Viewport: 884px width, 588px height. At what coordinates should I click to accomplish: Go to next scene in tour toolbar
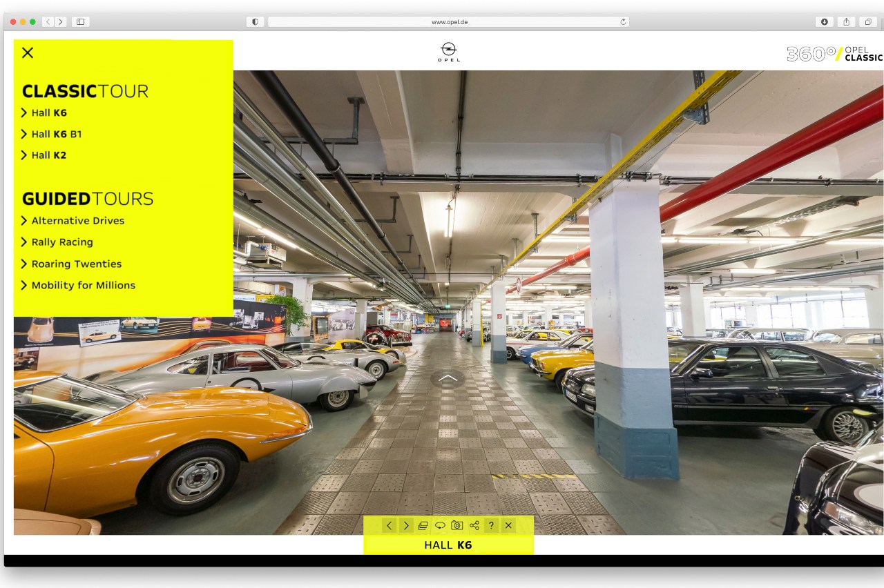coord(406,526)
